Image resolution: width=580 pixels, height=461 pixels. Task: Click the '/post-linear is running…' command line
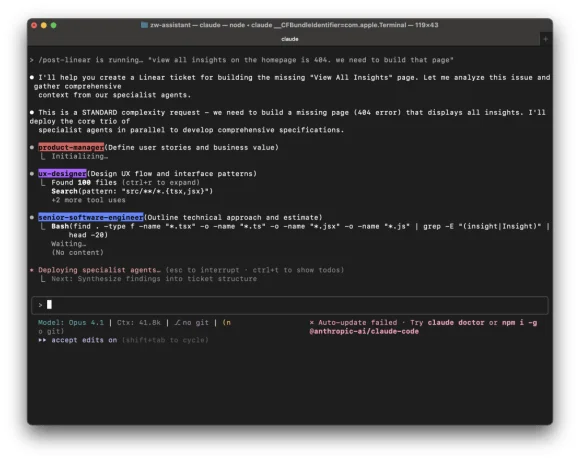point(242,60)
